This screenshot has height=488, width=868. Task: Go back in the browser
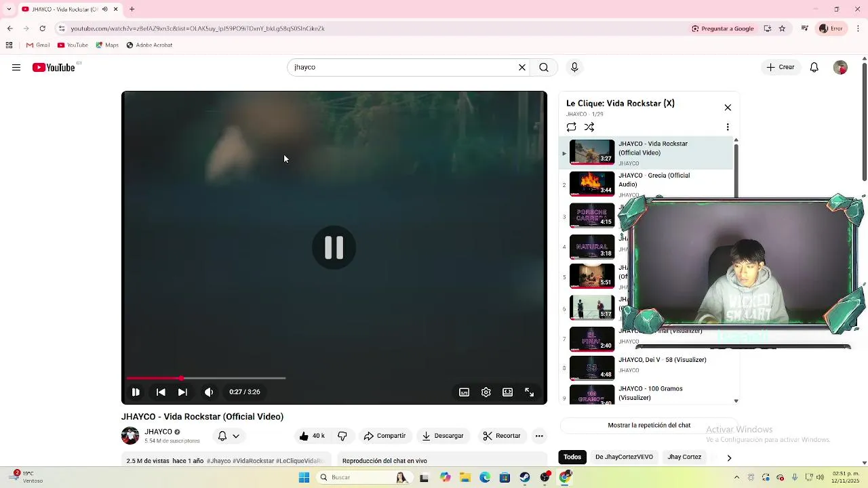tap(9, 28)
